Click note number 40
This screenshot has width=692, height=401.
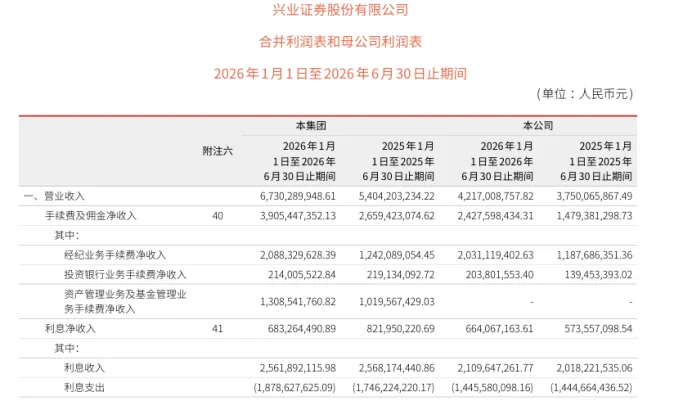(x=218, y=216)
